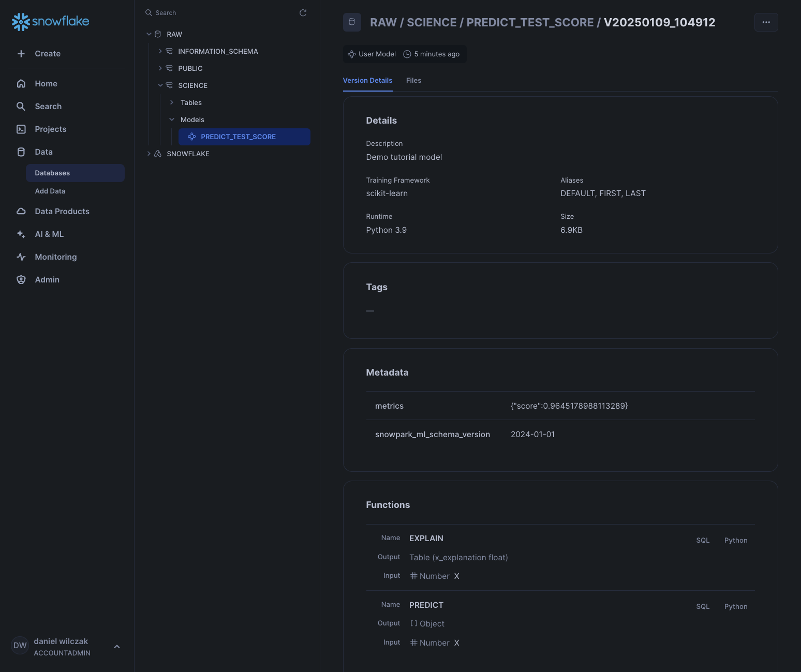Show SQL for the EXPLAIN function
Image resolution: width=801 pixels, height=672 pixels.
[703, 541]
